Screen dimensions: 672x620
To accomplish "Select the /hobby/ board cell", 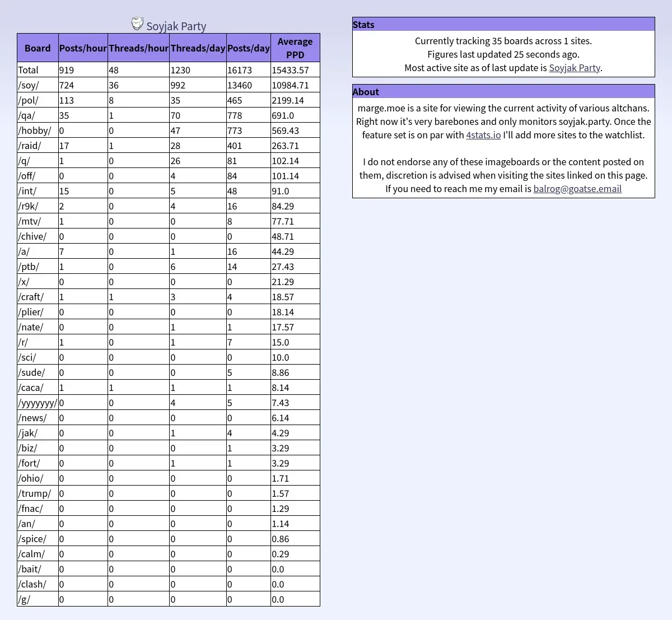I will pos(38,130).
